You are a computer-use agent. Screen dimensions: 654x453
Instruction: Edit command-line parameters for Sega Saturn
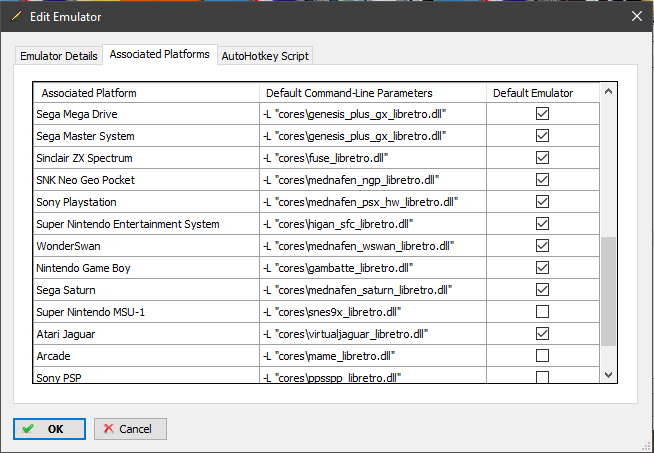pos(373,290)
